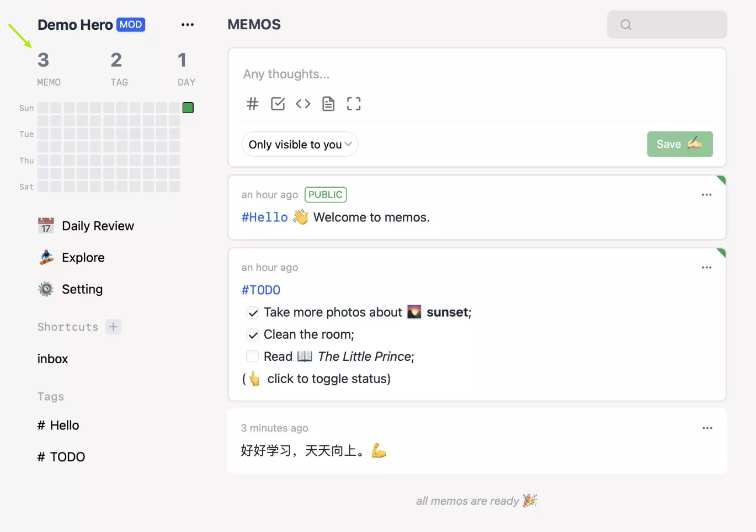The height and width of the screenshot is (532, 756).
Task: Open the 'Only visible to you' visibility dropdown
Action: pos(300,145)
